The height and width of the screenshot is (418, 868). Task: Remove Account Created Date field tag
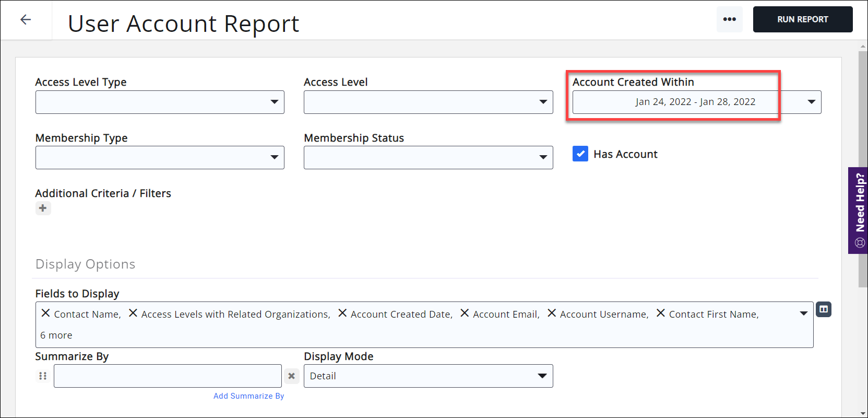tap(342, 313)
